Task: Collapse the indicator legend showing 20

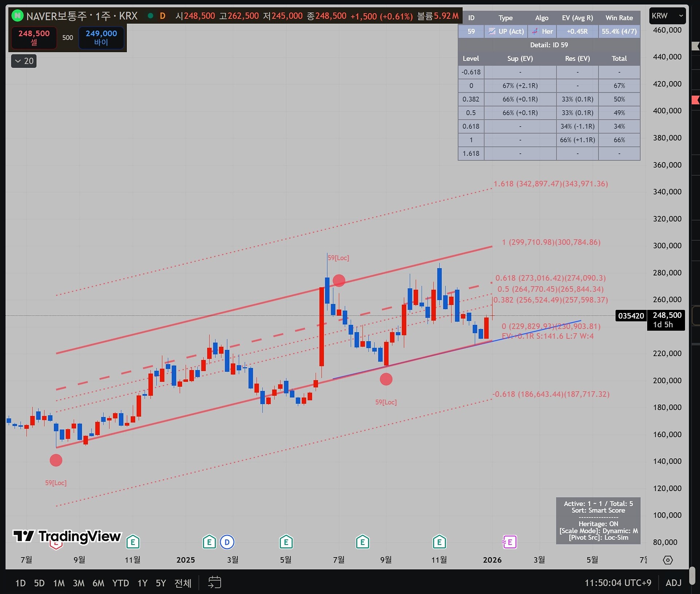Action: tap(24, 61)
